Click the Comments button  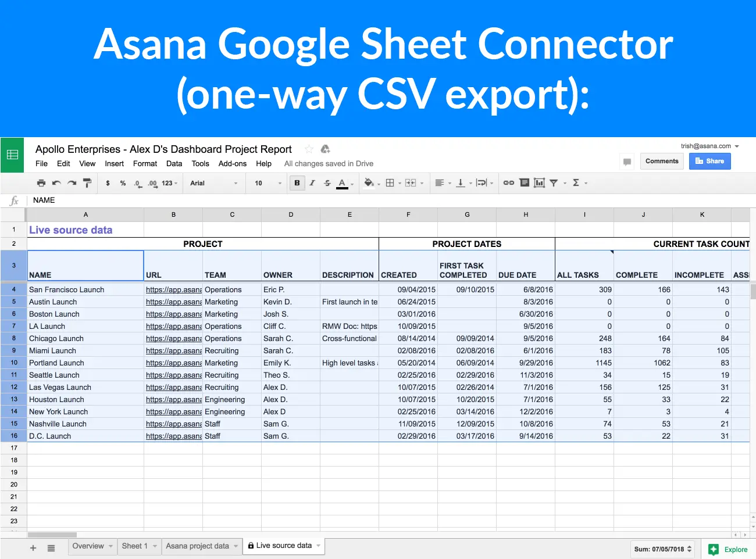662,161
